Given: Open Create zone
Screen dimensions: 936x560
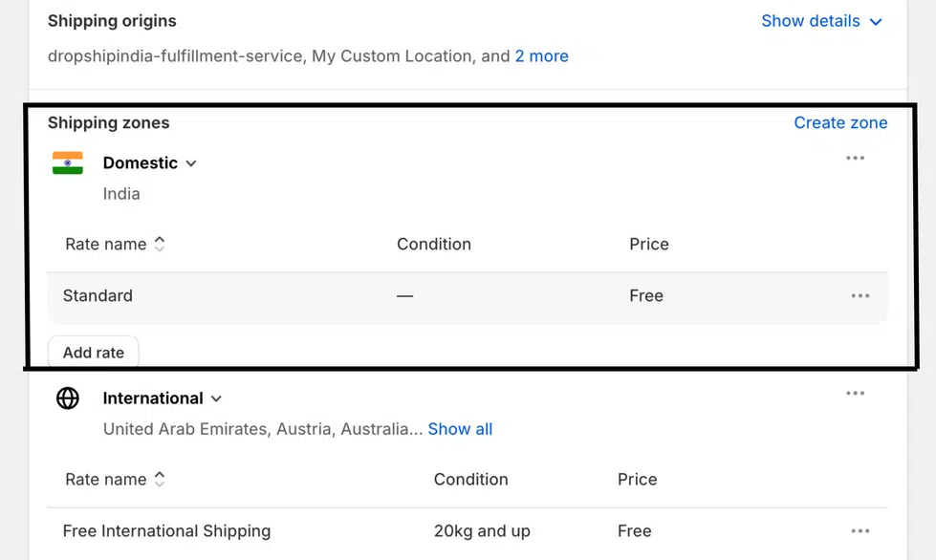Looking at the screenshot, I should (840, 122).
